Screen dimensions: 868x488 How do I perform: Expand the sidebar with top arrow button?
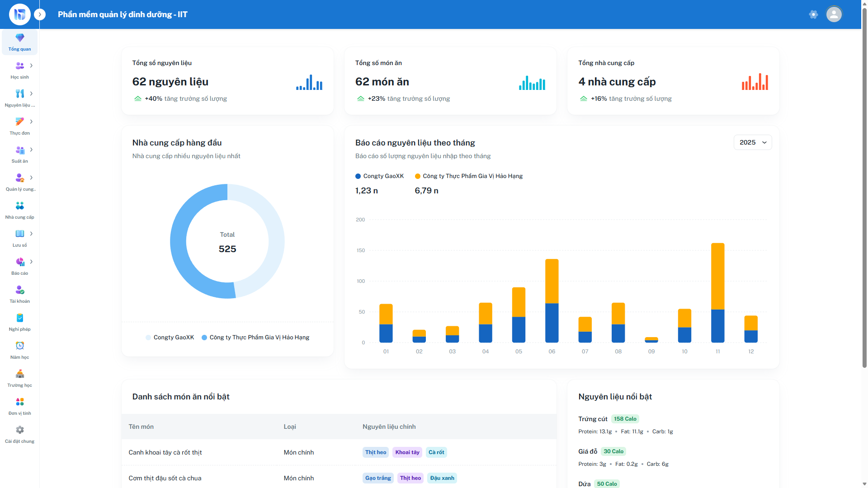point(40,14)
